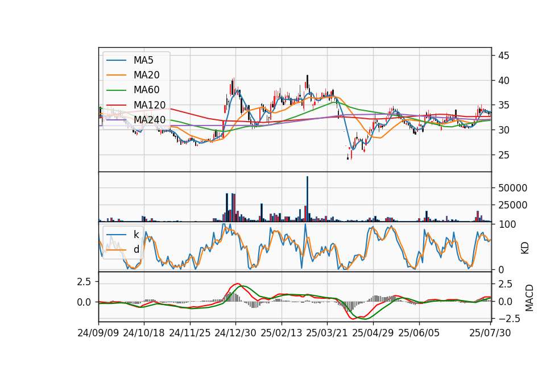Click the 24/11/25 date axis label

pyautogui.click(x=190, y=333)
